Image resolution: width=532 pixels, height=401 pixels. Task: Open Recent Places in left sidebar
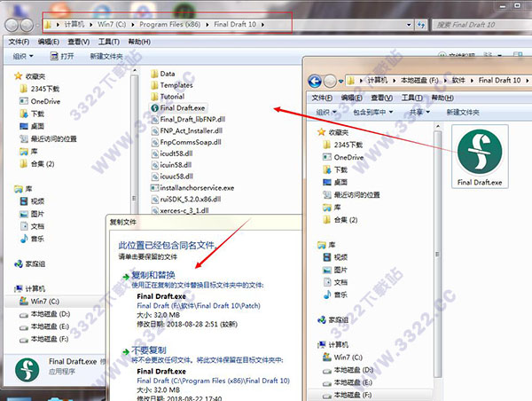point(48,138)
